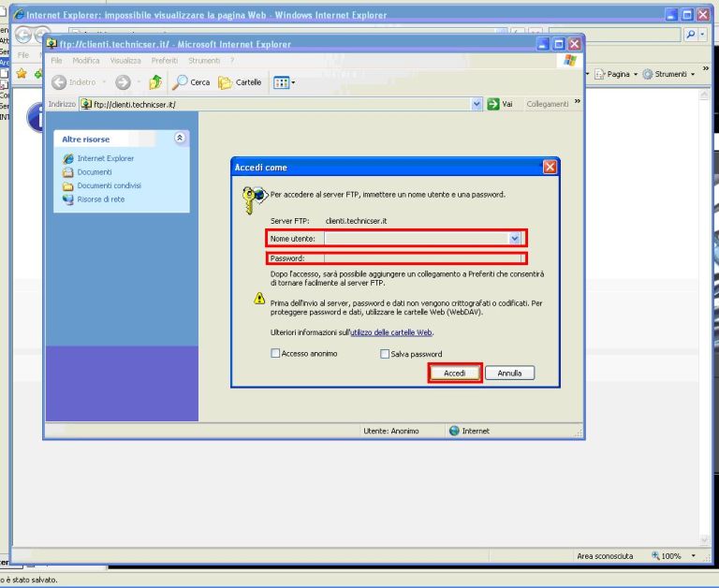Click Internet zone globe icon in status bar

coord(454,431)
